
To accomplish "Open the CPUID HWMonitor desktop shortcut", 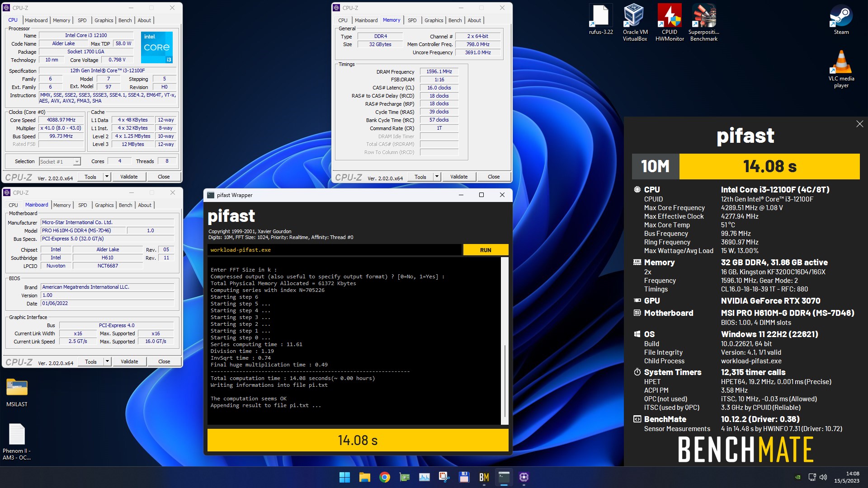I will [x=670, y=23].
